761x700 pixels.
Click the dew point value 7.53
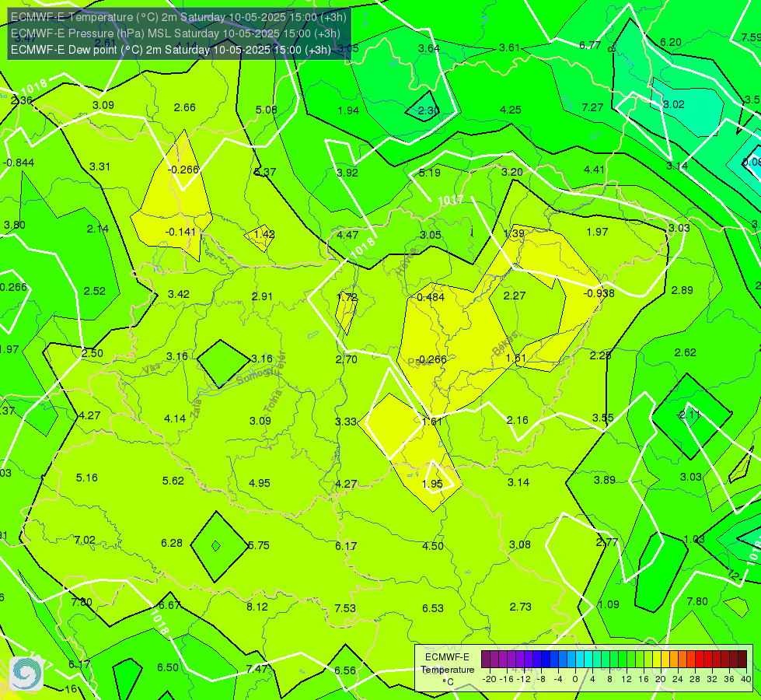[x=345, y=608]
